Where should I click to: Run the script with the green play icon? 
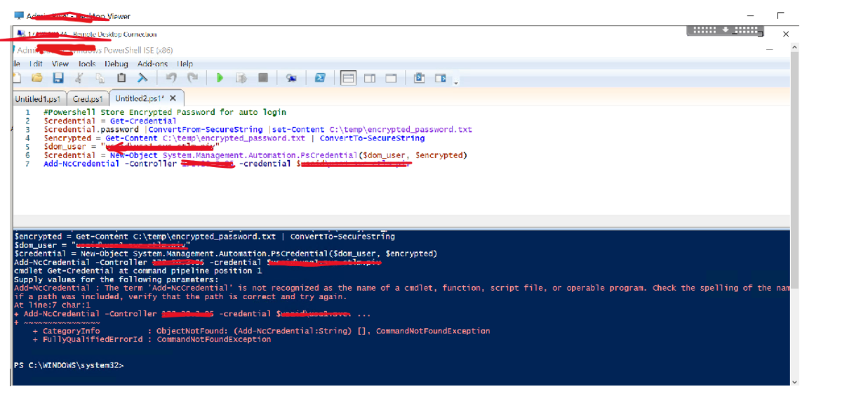(x=220, y=78)
